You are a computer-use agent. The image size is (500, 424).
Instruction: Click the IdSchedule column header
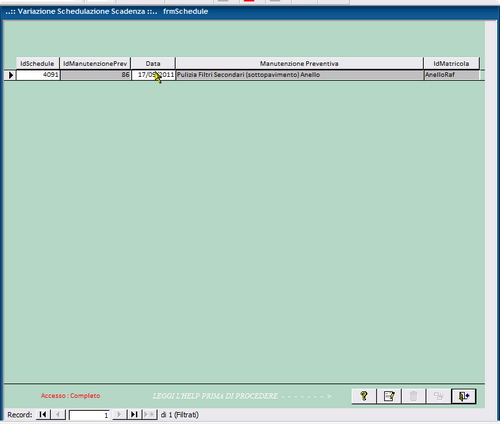pyautogui.click(x=38, y=63)
